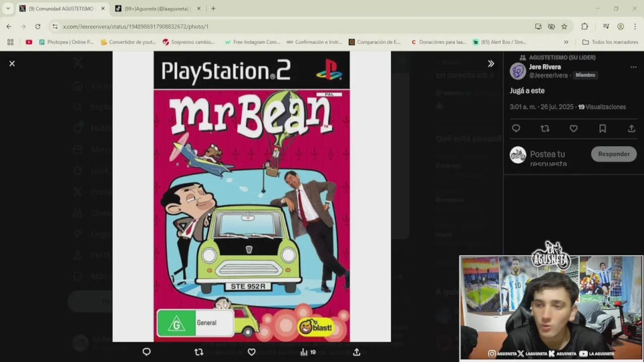The width and height of the screenshot is (644, 362).
Task: Click the reply icon in the post panel
Action: coord(516,129)
